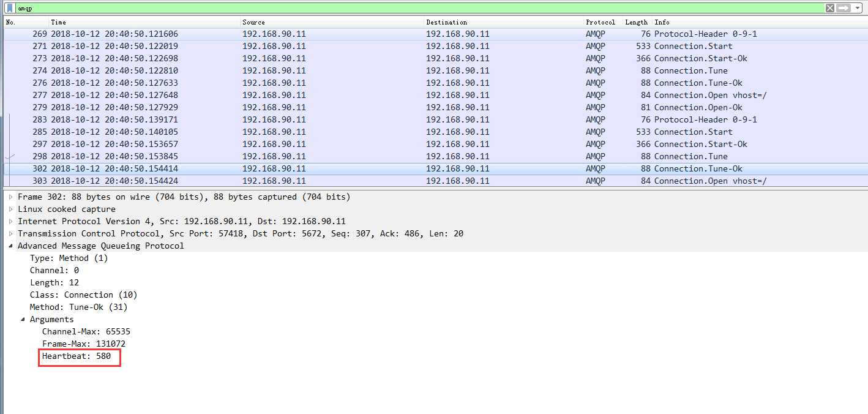Apply the display filter arrow button
868x414 pixels.
tap(844, 8)
